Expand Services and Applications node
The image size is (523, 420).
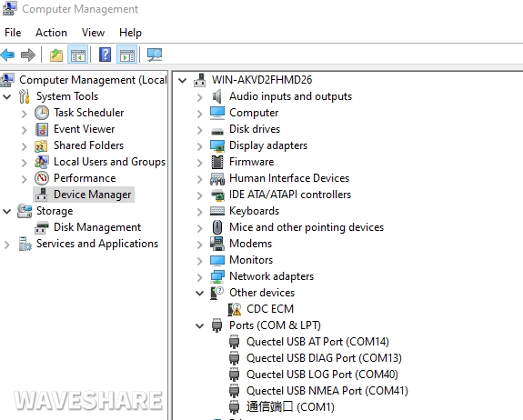click(x=7, y=245)
